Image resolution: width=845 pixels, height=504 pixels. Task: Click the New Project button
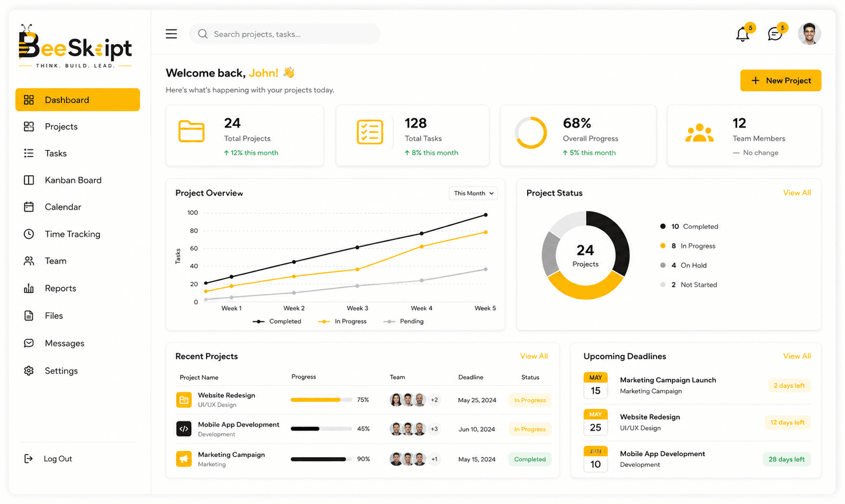(x=780, y=81)
